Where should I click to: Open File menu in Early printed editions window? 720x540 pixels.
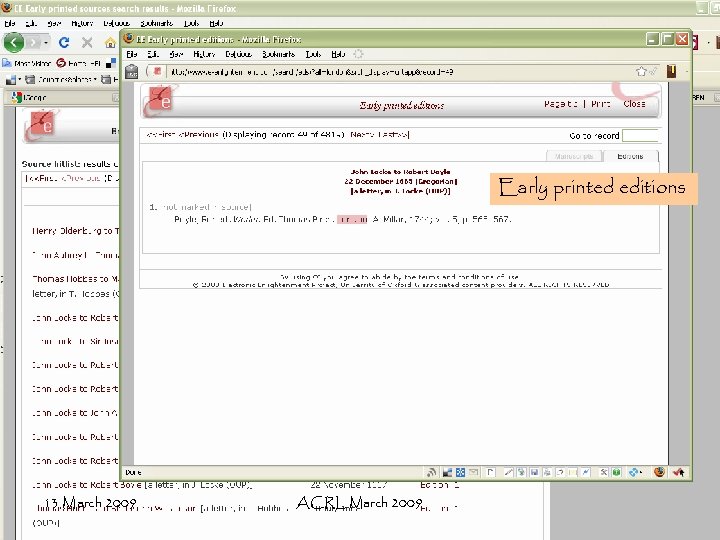(x=132, y=54)
